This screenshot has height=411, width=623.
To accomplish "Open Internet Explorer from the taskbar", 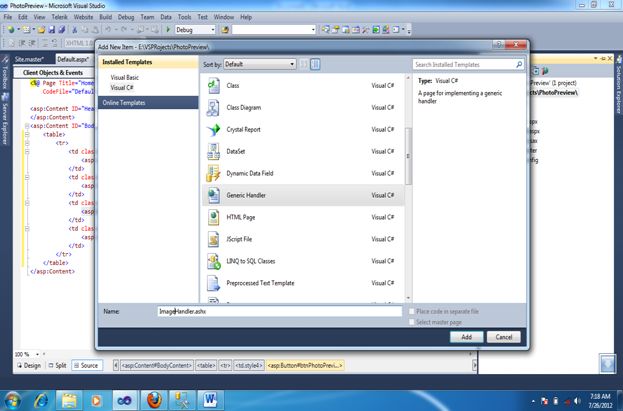I will coord(41,400).
